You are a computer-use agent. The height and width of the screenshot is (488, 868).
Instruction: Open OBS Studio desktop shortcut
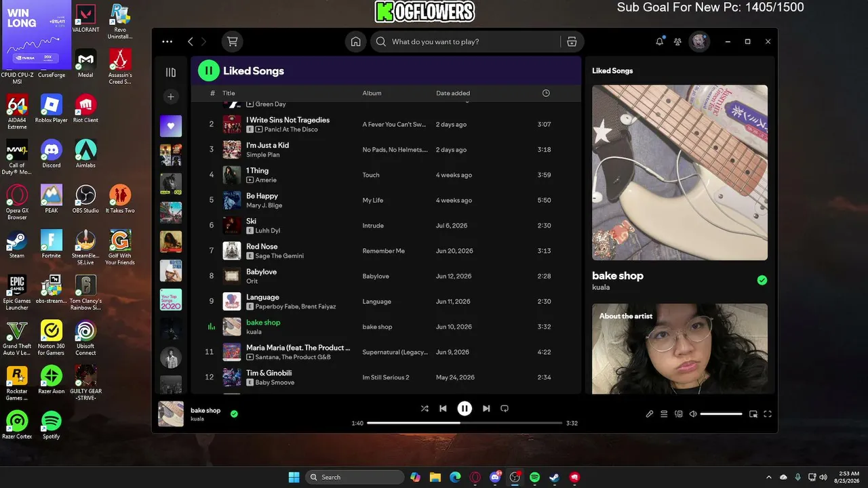click(x=85, y=199)
